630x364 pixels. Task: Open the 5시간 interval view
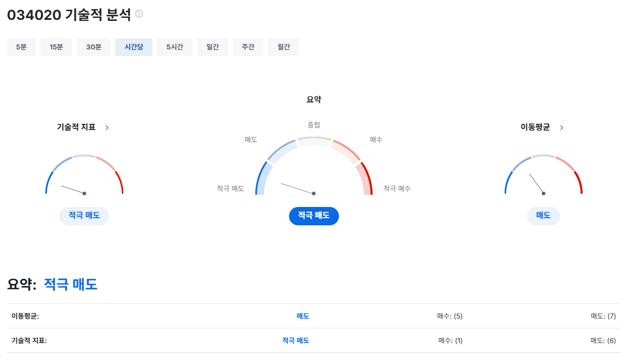tap(175, 46)
